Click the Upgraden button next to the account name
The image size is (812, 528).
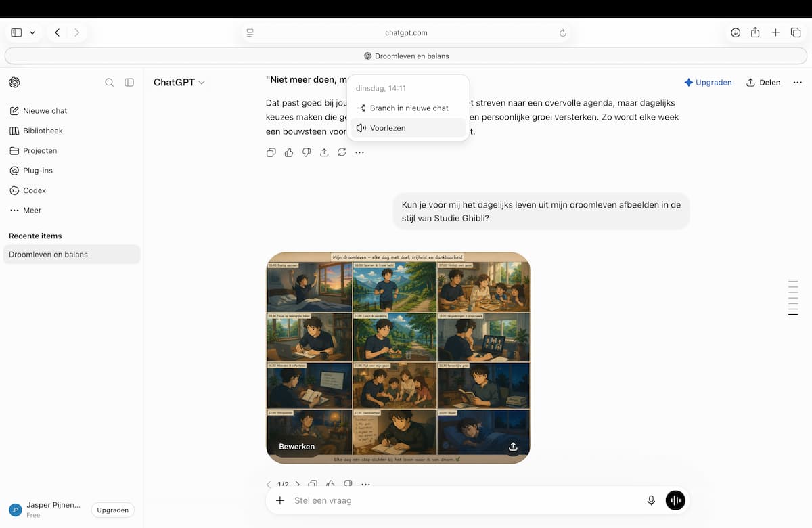[x=113, y=510]
